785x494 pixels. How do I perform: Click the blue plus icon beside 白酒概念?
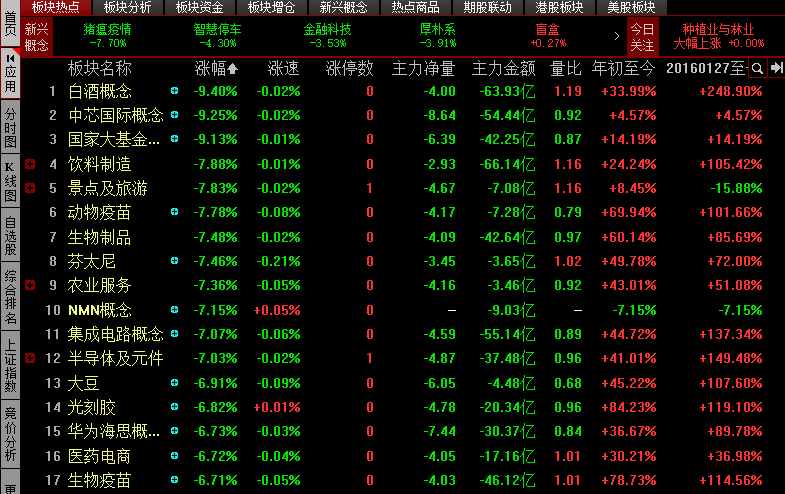pos(174,91)
